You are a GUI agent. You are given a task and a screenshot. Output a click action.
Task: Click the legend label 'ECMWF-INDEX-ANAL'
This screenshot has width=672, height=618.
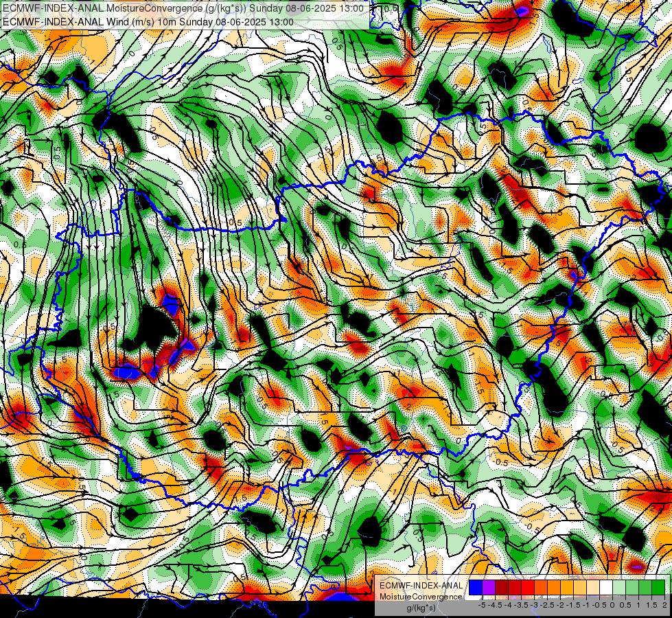point(421,586)
